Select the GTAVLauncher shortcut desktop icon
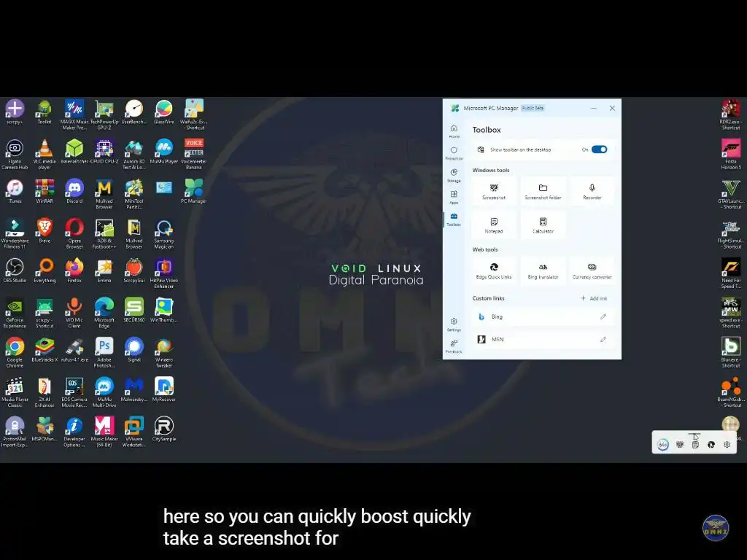This screenshot has width=747, height=560. [x=731, y=194]
